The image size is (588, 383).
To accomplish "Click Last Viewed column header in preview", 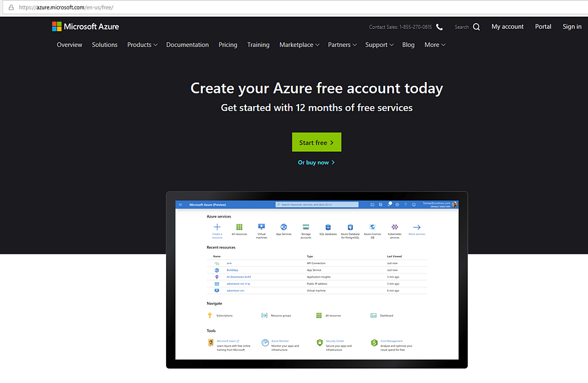I will (x=394, y=256).
